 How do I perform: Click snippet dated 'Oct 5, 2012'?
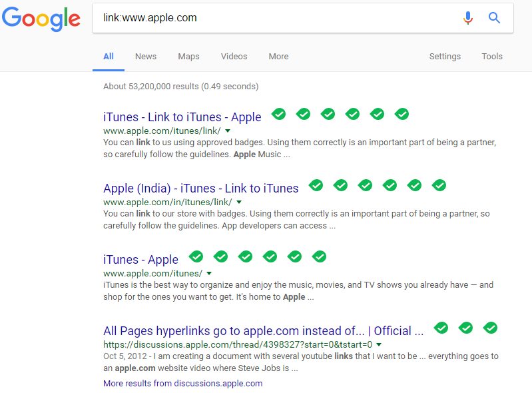point(300,362)
